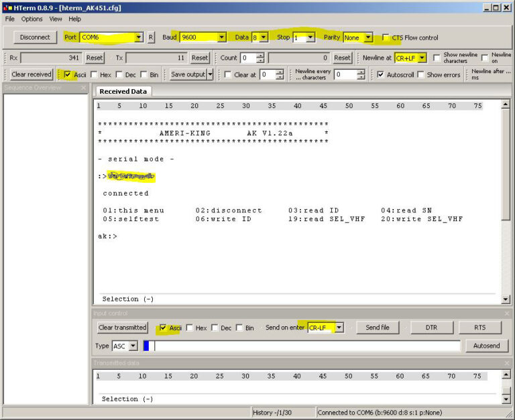The height and width of the screenshot is (420, 515).
Task: Enable received Hex display checkbox
Action: click(x=94, y=75)
